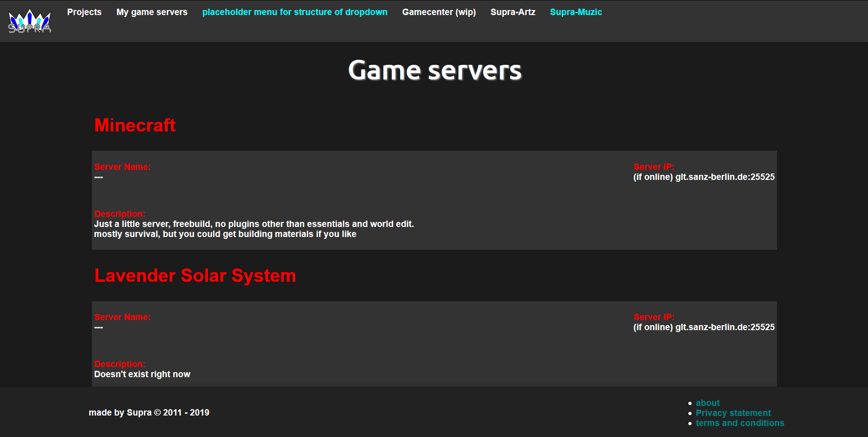Open Gamecenter (wip) in the navbar
The height and width of the screenshot is (437, 868).
[439, 12]
